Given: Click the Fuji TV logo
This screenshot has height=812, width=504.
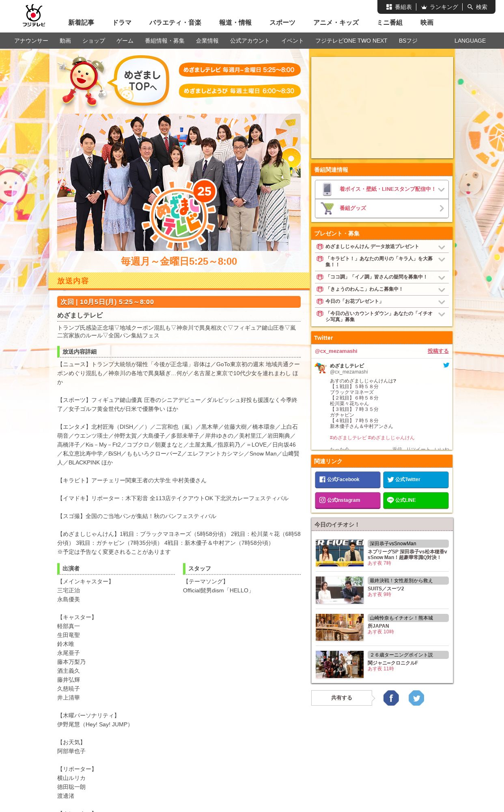Looking at the screenshot, I should click(x=34, y=15).
